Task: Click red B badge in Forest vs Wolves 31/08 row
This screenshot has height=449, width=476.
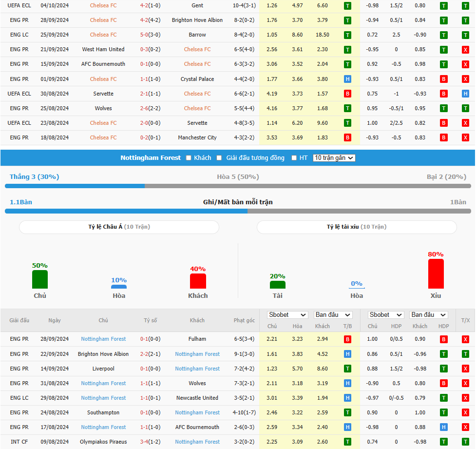Action: [x=443, y=383]
